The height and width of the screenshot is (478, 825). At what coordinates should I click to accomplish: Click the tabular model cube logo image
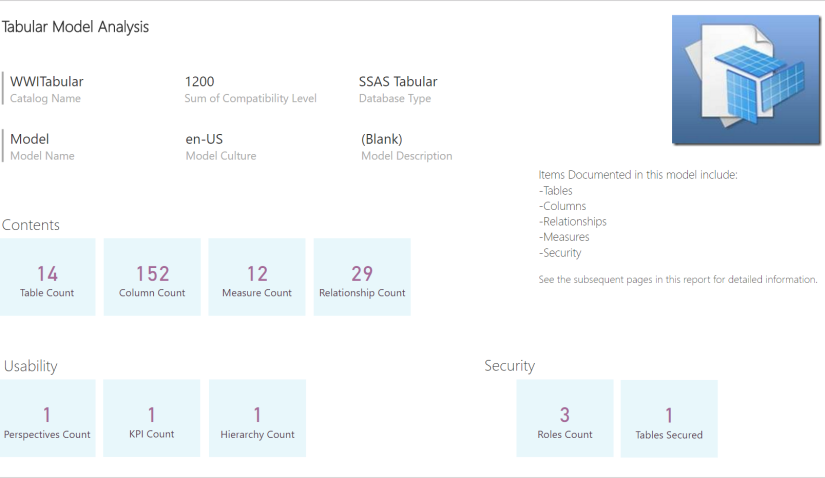[745, 79]
